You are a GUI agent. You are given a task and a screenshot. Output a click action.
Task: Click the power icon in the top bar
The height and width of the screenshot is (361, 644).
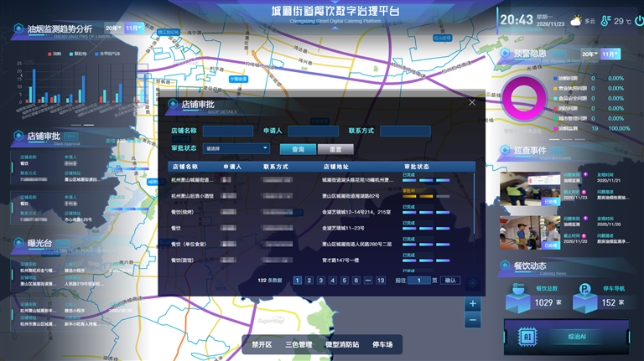[x=639, y=20]
